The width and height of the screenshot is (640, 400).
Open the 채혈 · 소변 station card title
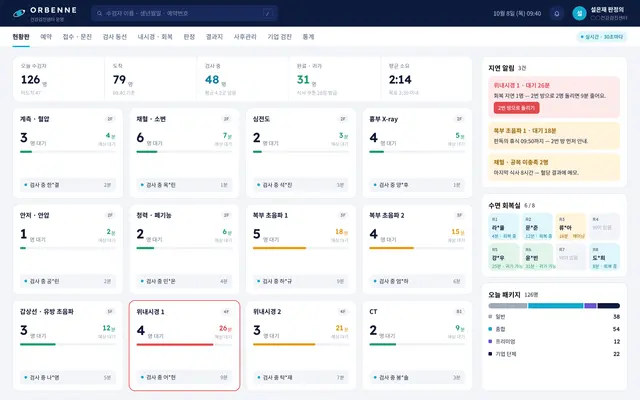pyautogui.click(x=151, y=119)
